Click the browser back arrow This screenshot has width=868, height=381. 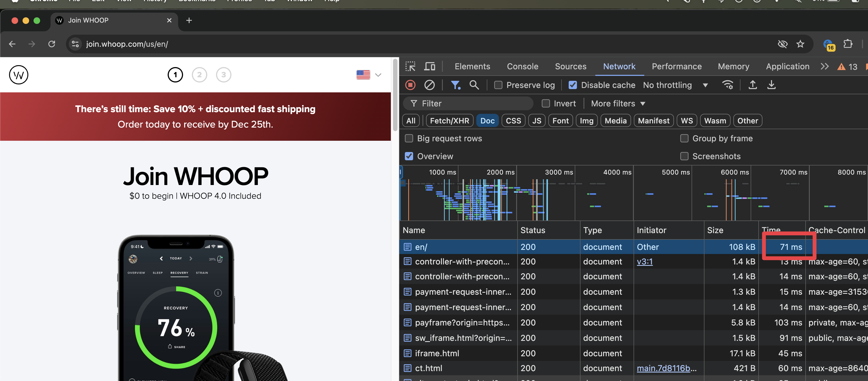coord(12,44)
